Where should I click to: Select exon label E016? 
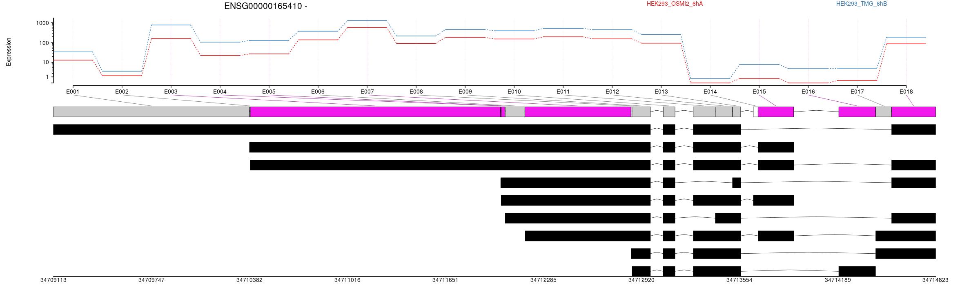(808, 92)
